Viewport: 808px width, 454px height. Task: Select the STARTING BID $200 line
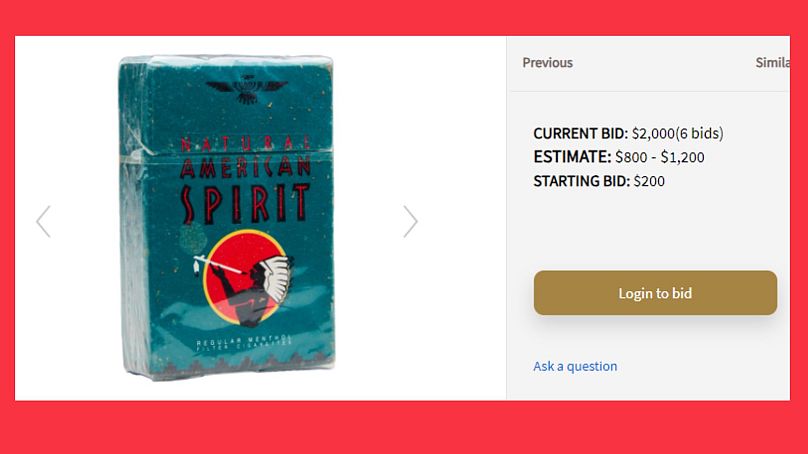599,181
